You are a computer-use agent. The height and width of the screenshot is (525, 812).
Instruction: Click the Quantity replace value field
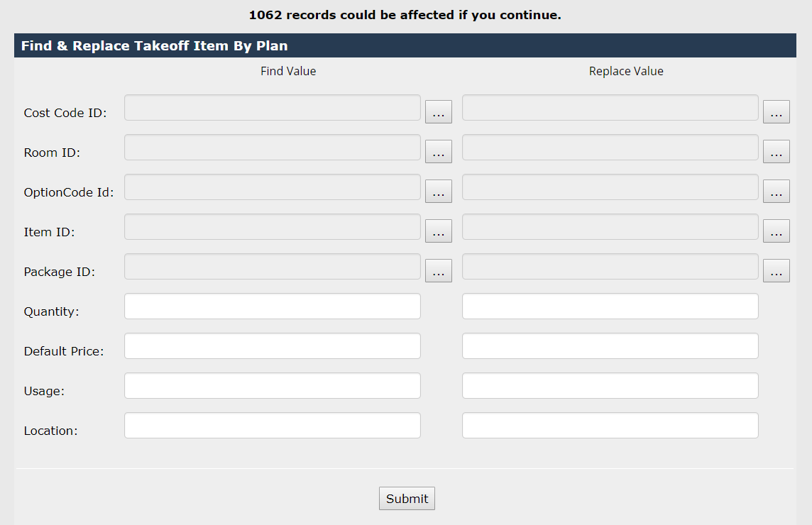point(610,306)
